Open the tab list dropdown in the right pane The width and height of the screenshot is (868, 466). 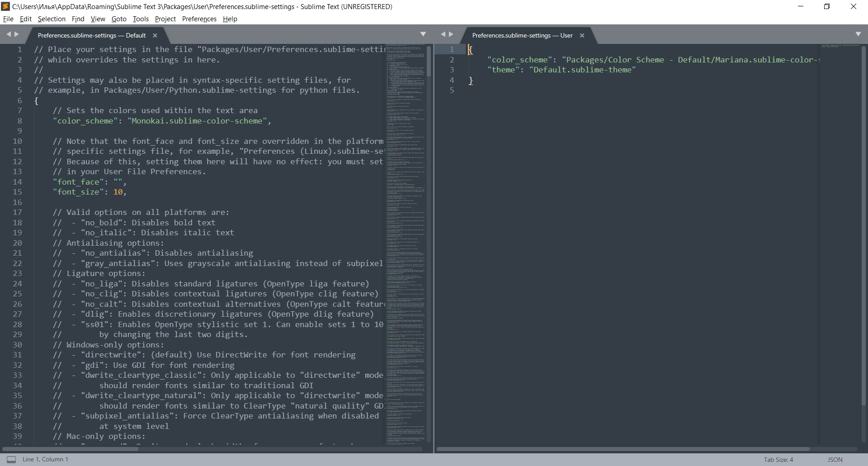[x=859, y=33]
